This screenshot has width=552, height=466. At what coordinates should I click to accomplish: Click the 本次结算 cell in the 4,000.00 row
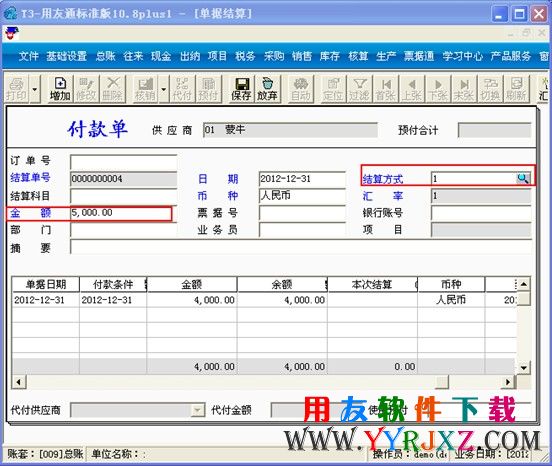click(372, 300)
